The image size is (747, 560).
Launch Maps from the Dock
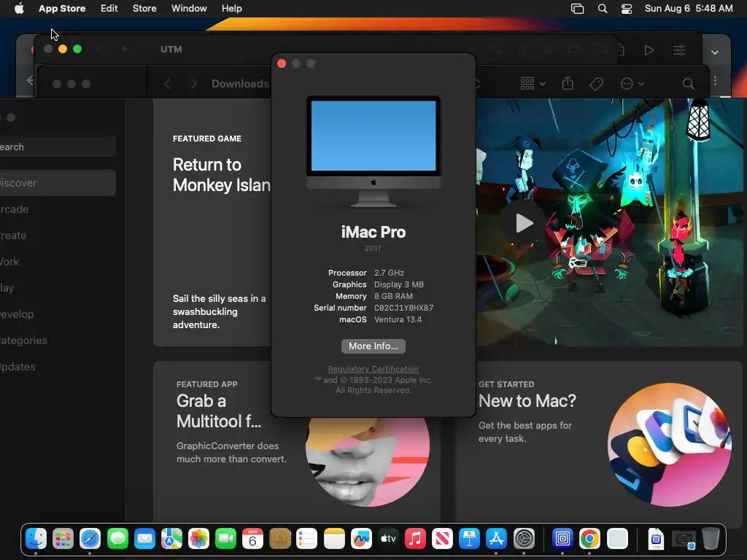pyautogui.click(x=171, y=539)
